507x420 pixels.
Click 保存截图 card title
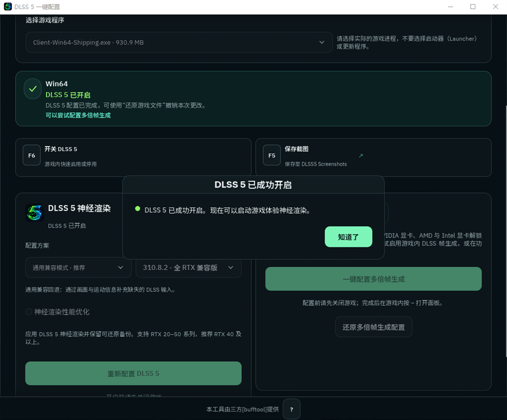point(296,149)
